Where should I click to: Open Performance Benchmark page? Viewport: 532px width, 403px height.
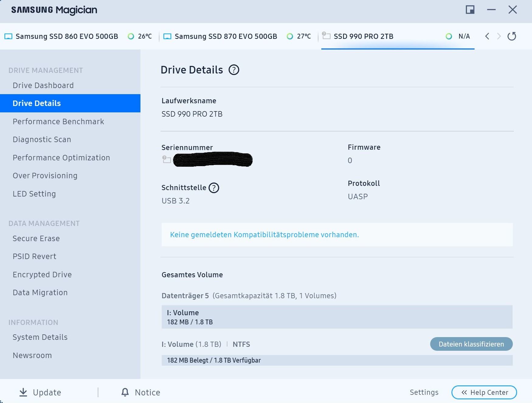point(70,121)
